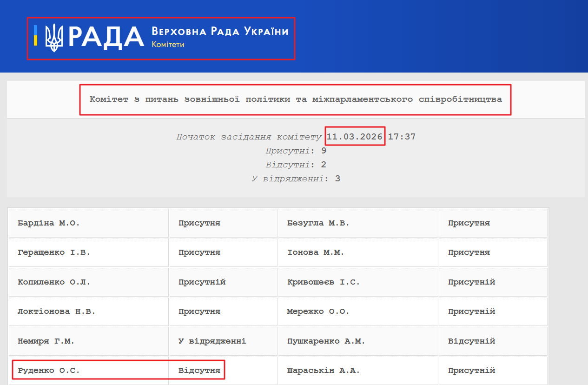This screenshot has height=385, width=588.
Task: Click the У відрядженні count of 3
Action: (x=338, y=179)
